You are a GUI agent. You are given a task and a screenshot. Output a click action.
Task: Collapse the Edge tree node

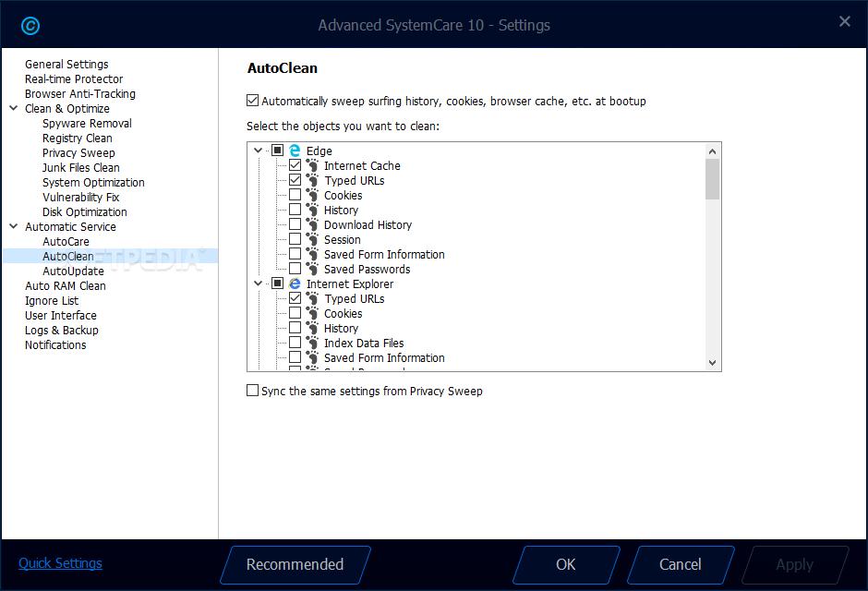pyautogui.click(x=258, y=151)
